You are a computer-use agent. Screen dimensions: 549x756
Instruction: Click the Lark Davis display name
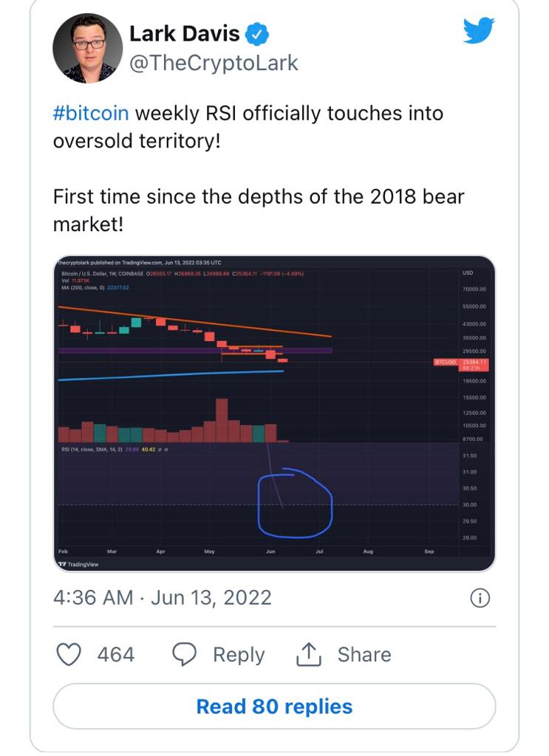click(x=184, y=34)
